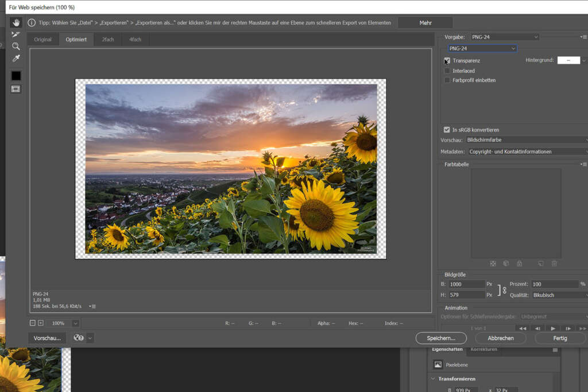Click the Speichern button
588x392 pixels.
pos(441,338)
